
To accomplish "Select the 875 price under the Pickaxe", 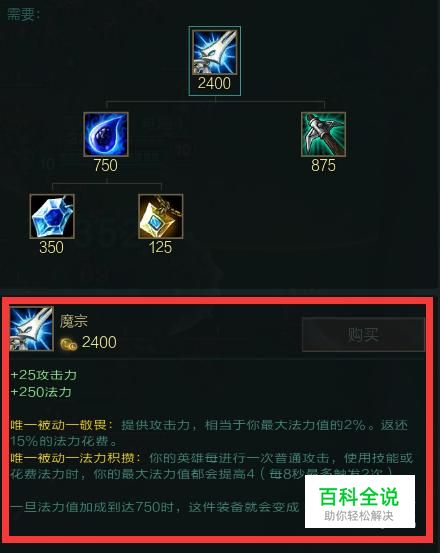I will click(x=323, y=166).
